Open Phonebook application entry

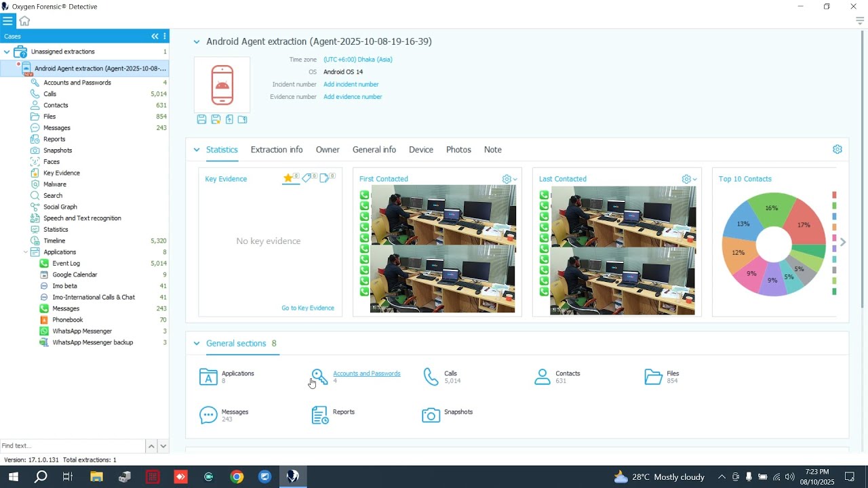click(68, 320)
